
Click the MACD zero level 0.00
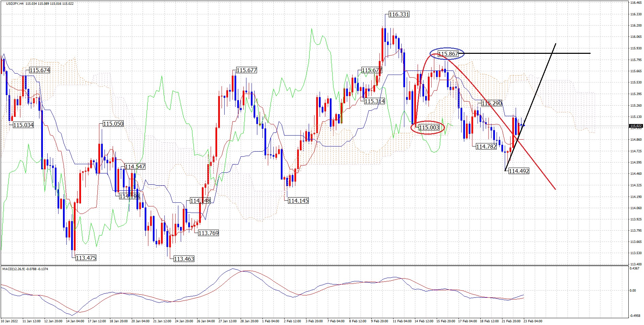click(633, 291)
